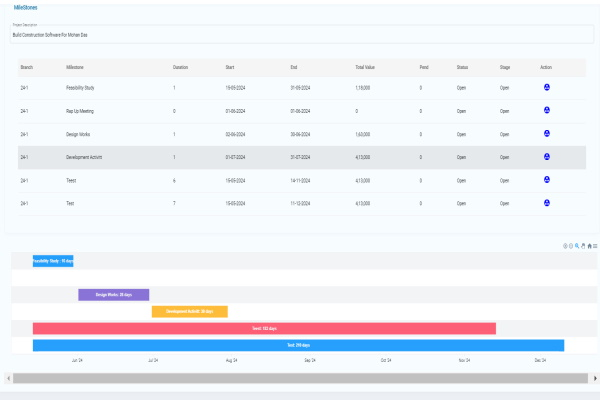Click the Project Description input field
The width and height of the screenshot is (600, 400).
coord(300,34)
